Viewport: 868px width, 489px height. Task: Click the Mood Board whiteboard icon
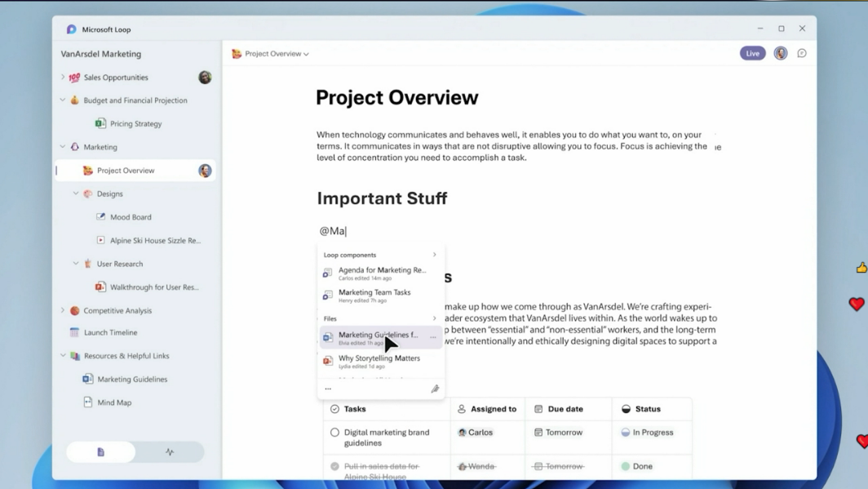point(100,216)
